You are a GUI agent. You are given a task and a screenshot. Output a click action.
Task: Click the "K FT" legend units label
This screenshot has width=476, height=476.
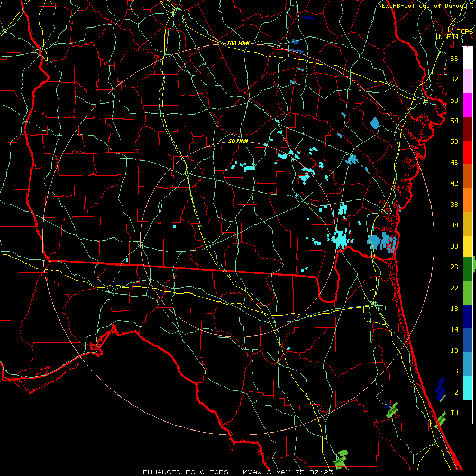click(447, 36)
